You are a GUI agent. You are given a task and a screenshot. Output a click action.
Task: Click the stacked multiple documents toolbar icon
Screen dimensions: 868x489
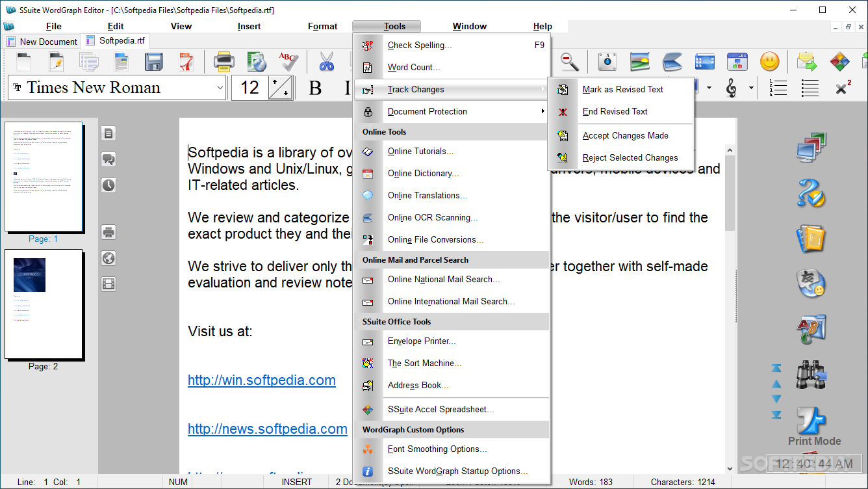coord(89,62)
